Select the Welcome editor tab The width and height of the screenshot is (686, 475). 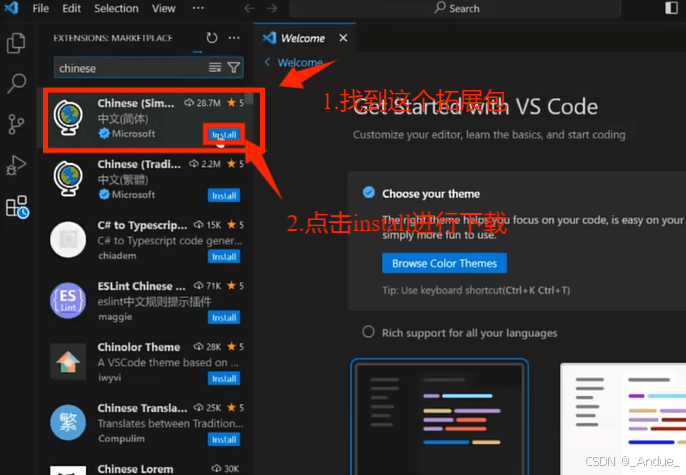click(x=302, y=38)
